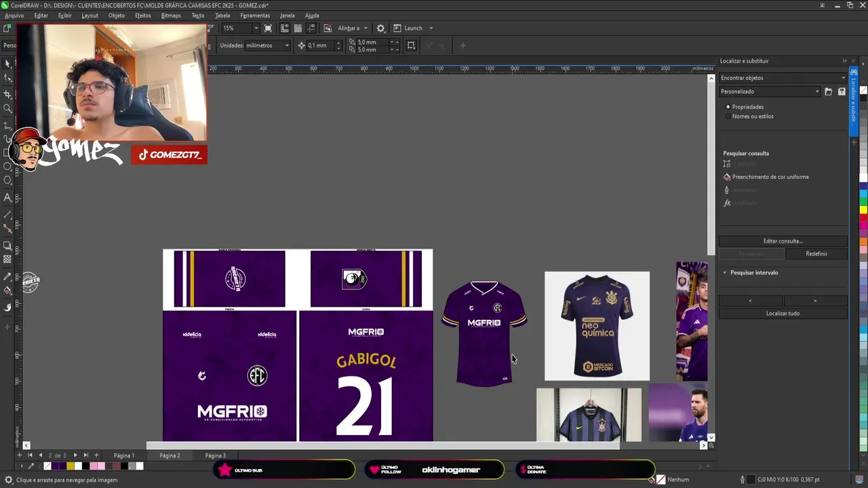Viewport: 868px width, 488px height.
Task: Click the Localizar tudo button
Action: click(783, 314)
